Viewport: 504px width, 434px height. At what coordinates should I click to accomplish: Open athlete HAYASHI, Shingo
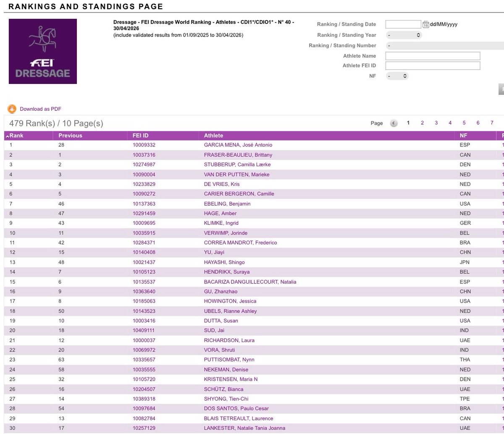click(224, 262)
